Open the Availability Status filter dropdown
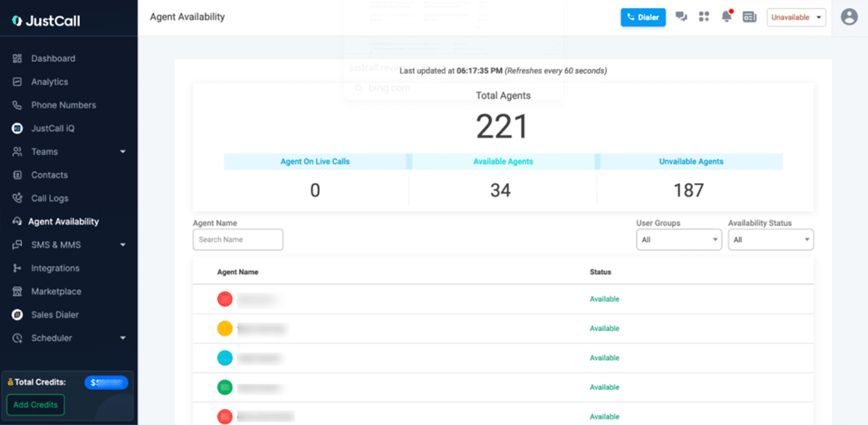The height and width of the screenshot is (425, 868). coord(771,240)
